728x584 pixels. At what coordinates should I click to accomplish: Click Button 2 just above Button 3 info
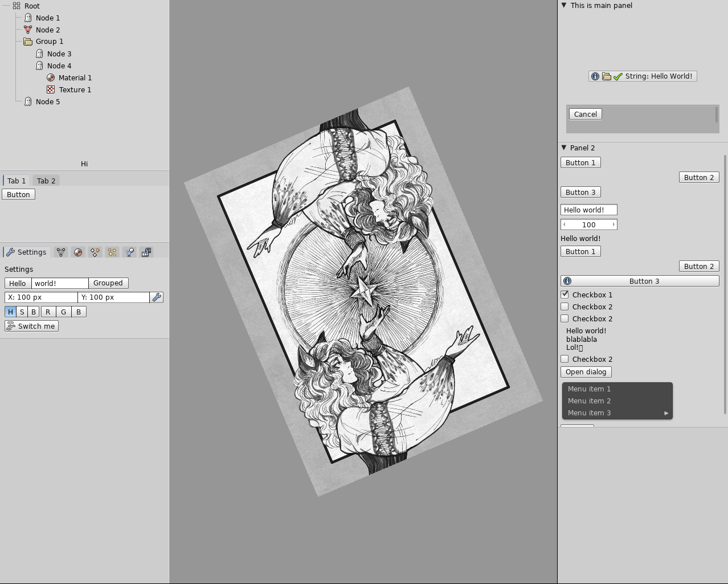point(699,266)
